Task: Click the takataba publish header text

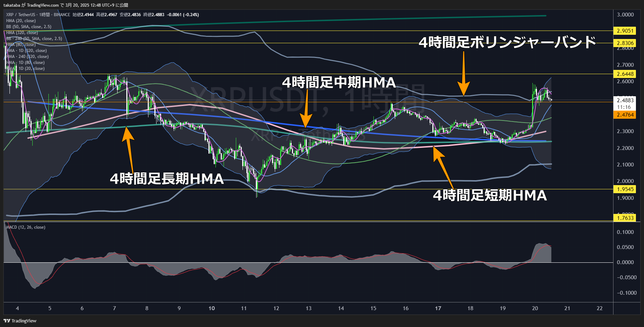Action: [x=66, y=5]
